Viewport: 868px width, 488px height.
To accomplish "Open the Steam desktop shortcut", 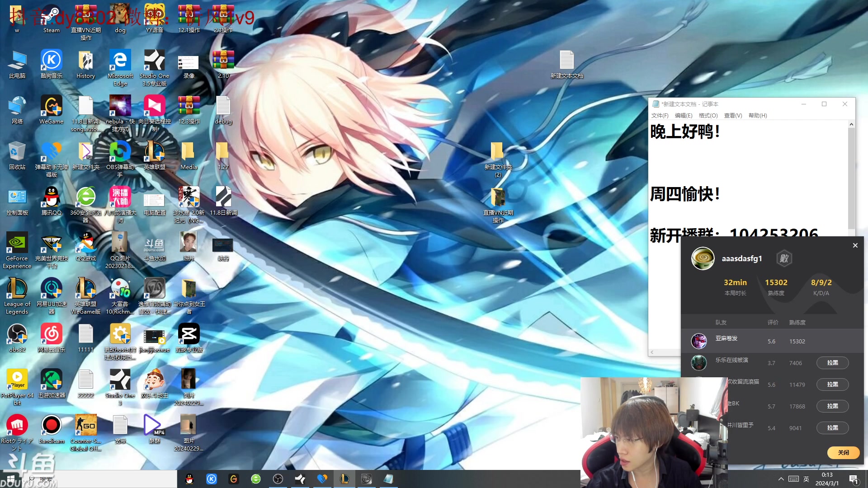I will [51, 18].
